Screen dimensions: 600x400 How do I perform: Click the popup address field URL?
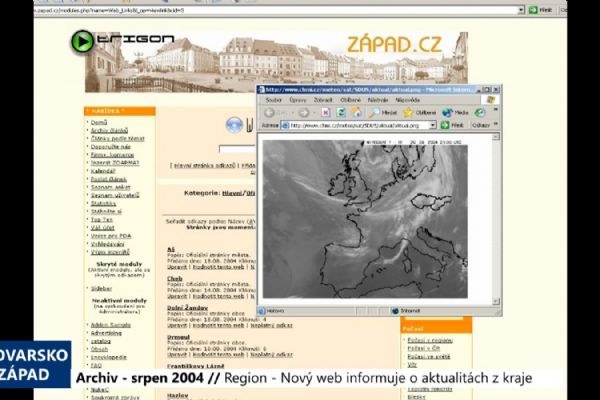click(x=354, y=125)
